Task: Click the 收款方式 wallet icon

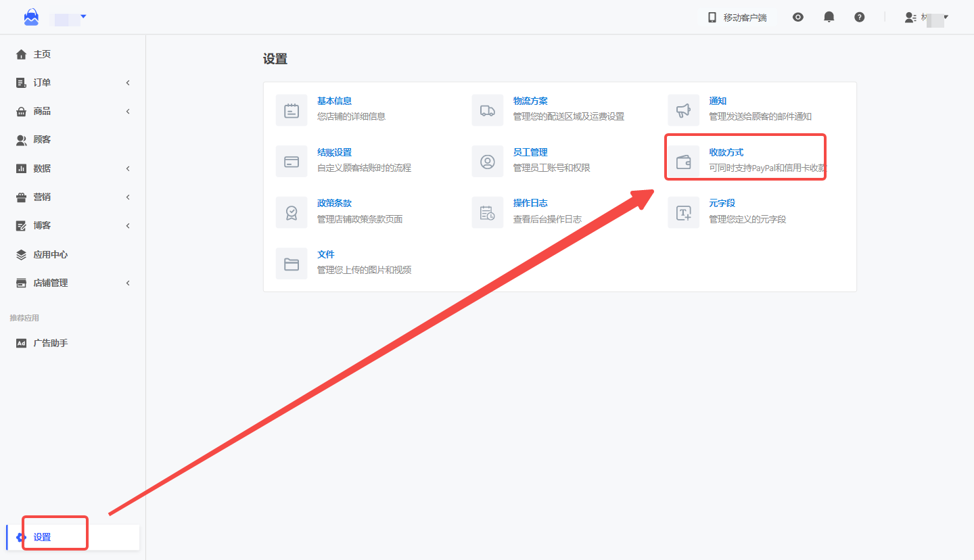Action: click(683, 162)
